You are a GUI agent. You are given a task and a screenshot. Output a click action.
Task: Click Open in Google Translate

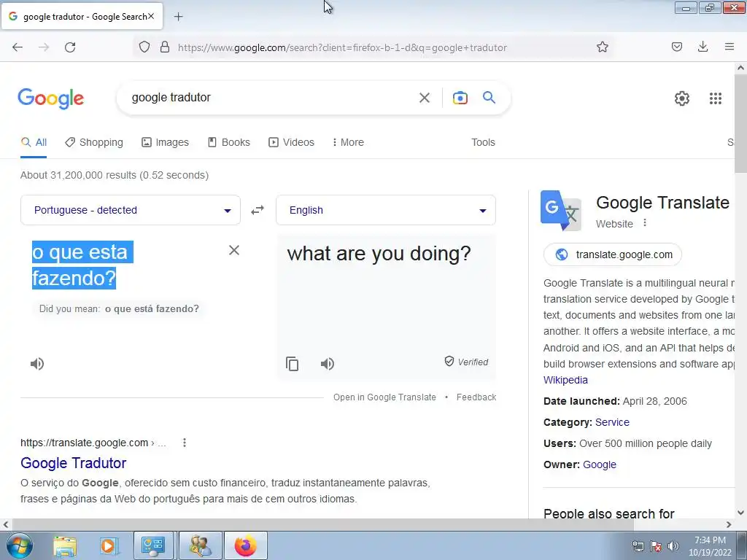384,397
